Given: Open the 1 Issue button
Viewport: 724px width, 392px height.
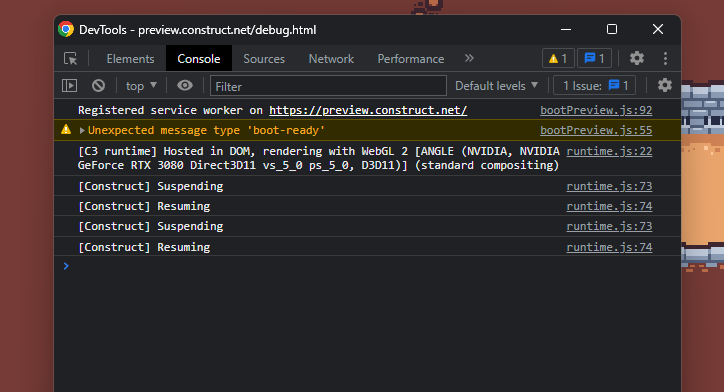Looking at the screenshot, I should click(595, 85).
